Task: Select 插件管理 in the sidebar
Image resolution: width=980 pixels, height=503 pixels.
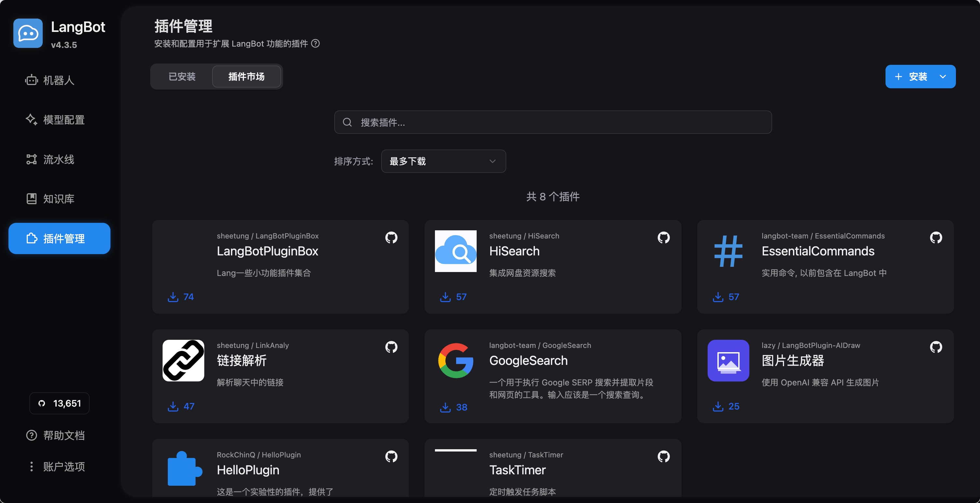Action: pyautogui.click(x=59, y=238)
